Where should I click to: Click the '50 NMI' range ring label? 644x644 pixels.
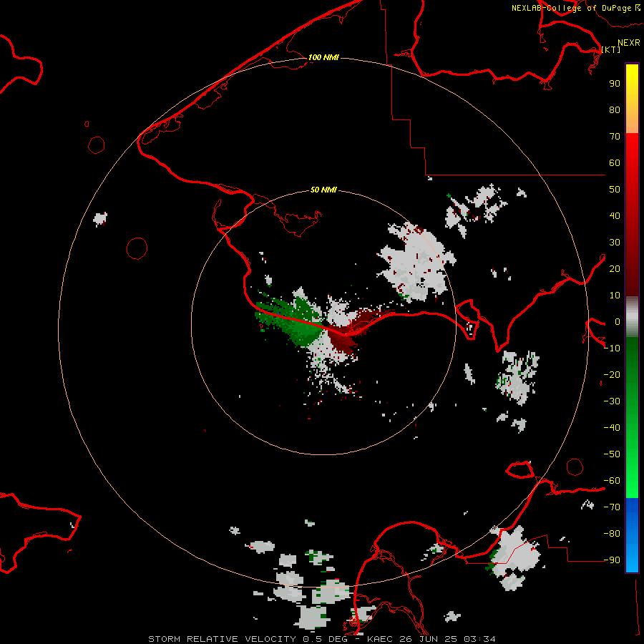[x=323, y=190]
